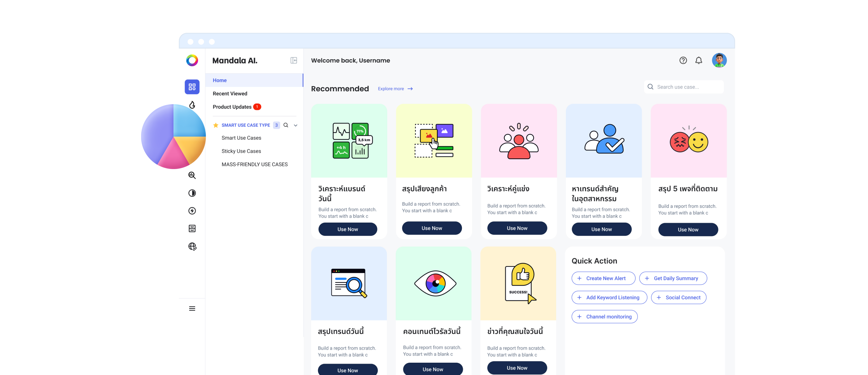Click the contrast half-circle sidebar icon
This screenshot has height=375, width=868.
(x=192, y=193)
